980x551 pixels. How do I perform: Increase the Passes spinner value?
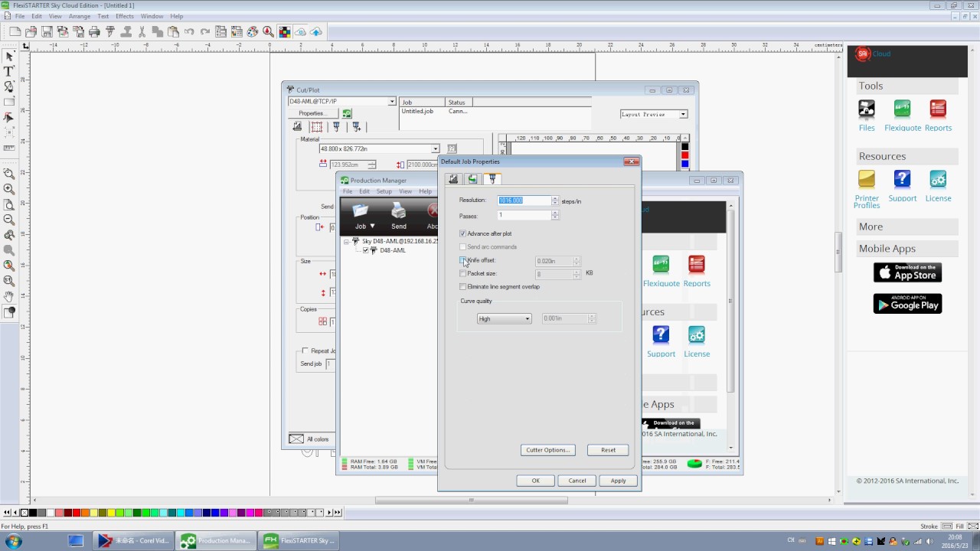pos(555,213)
